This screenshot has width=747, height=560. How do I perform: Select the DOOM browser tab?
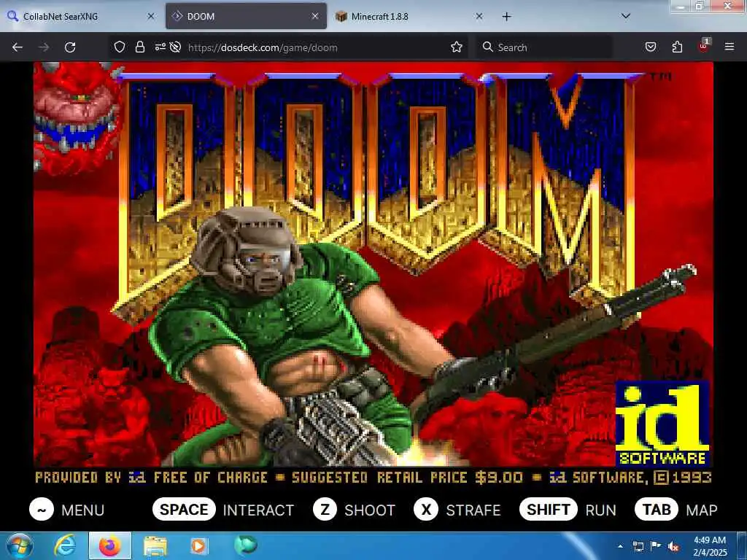click(247, 16)
